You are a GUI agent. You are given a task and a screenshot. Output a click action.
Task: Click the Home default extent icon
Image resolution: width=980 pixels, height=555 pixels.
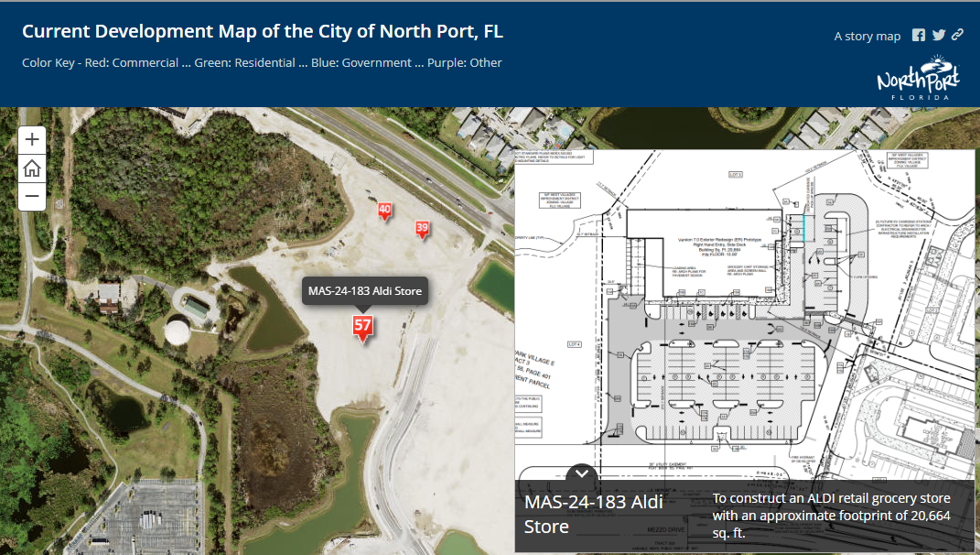click(32, 168)
